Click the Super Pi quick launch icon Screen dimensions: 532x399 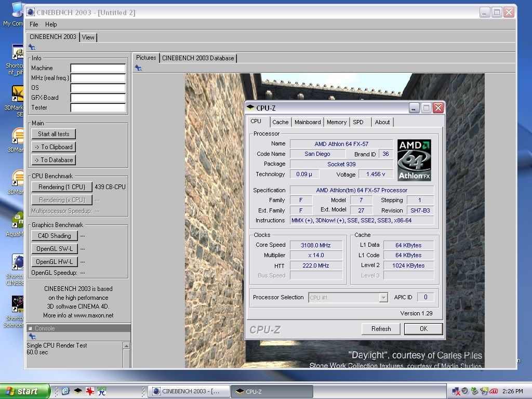tap(102, 391)
